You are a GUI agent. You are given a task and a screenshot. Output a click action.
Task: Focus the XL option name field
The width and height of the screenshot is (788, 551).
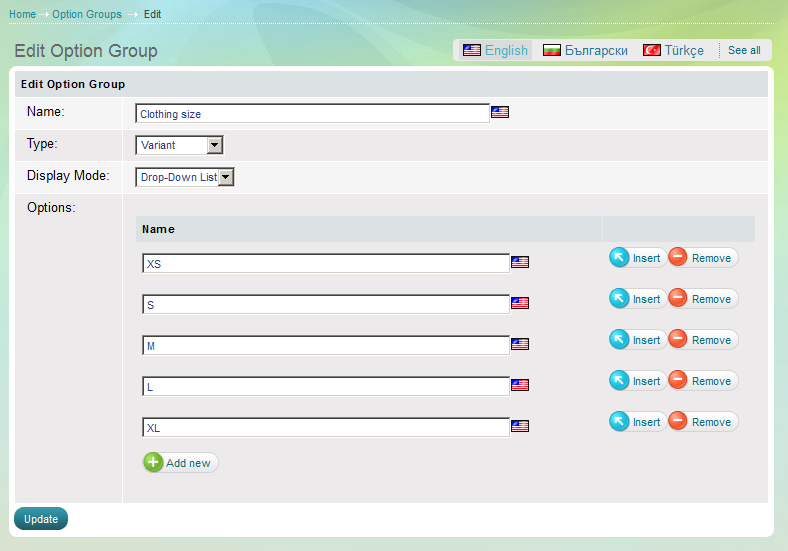pos(326,427)
